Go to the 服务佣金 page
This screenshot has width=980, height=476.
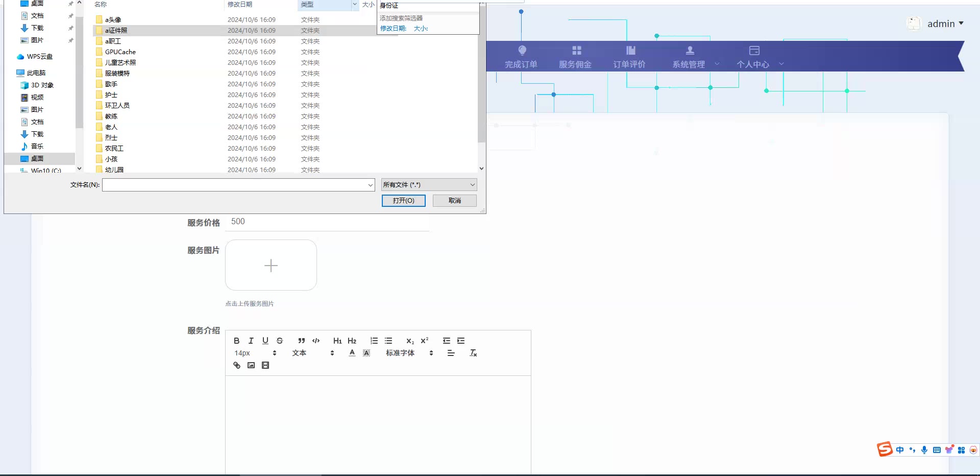(x=575, y=57)
